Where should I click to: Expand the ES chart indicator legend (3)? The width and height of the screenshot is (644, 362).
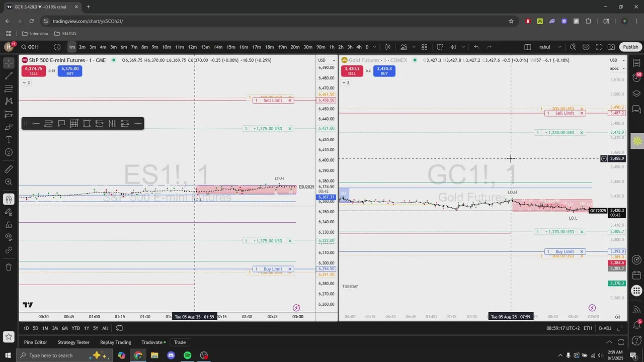(26, 82)
